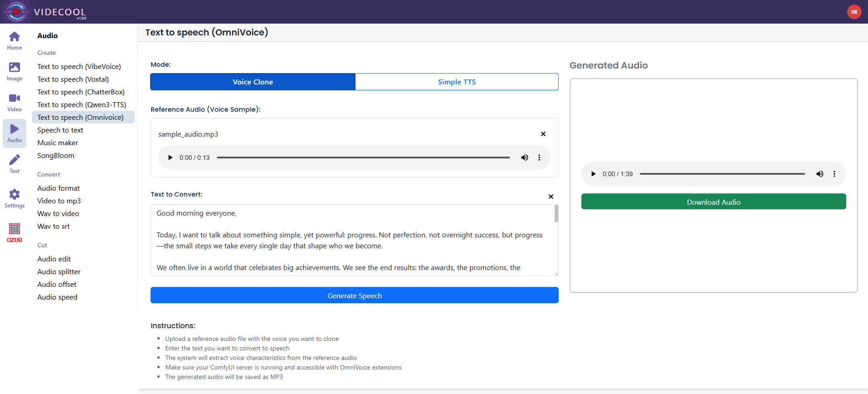Play the reference audio sample

pos(170,158)
